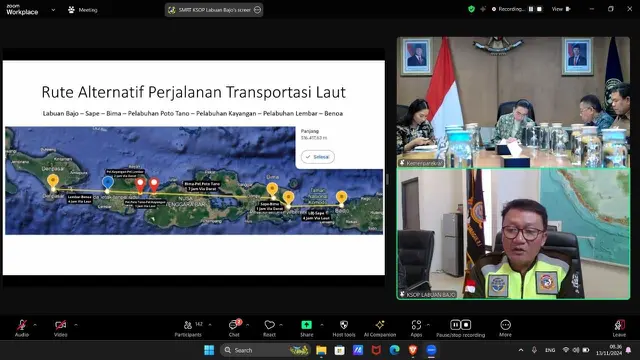
Task: Click the slide title Rute Alternatif Perjalanan Transportasi Laut
Action: 193,92
